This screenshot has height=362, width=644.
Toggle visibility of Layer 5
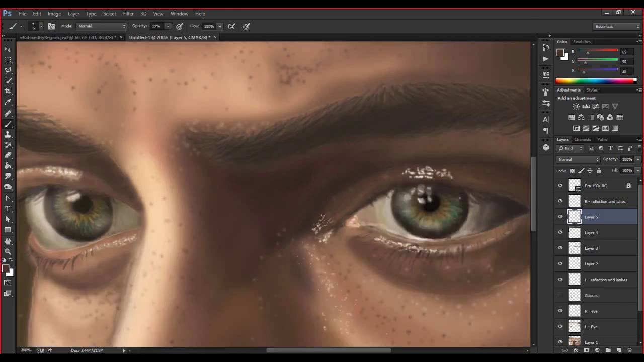tap(560, 217)
